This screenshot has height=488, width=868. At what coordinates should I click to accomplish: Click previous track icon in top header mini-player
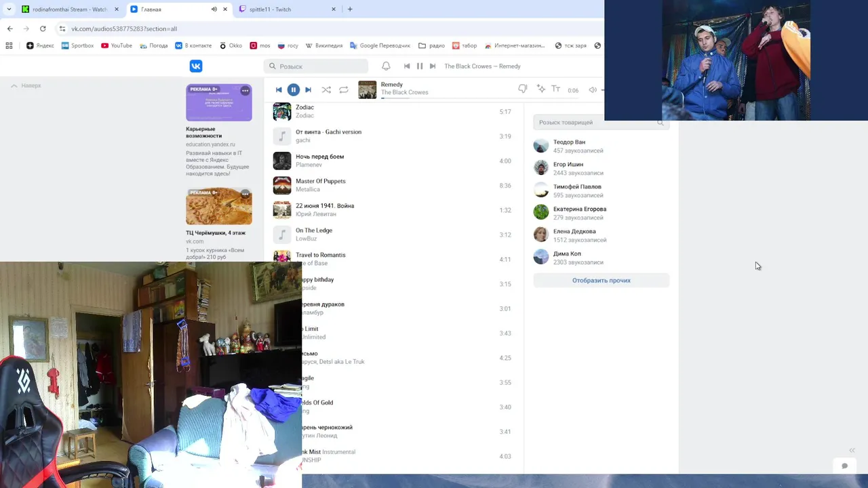pyautogui.click(x=407, y=66)
